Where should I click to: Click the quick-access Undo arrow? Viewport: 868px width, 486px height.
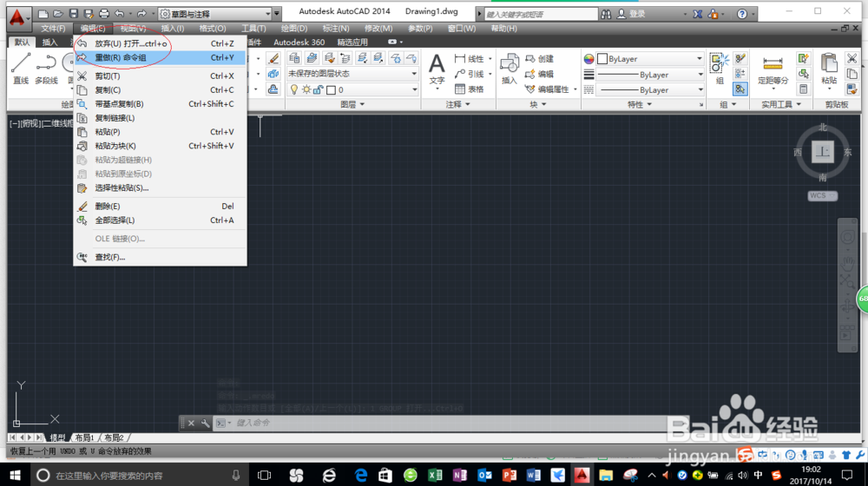tap(119, 14)
